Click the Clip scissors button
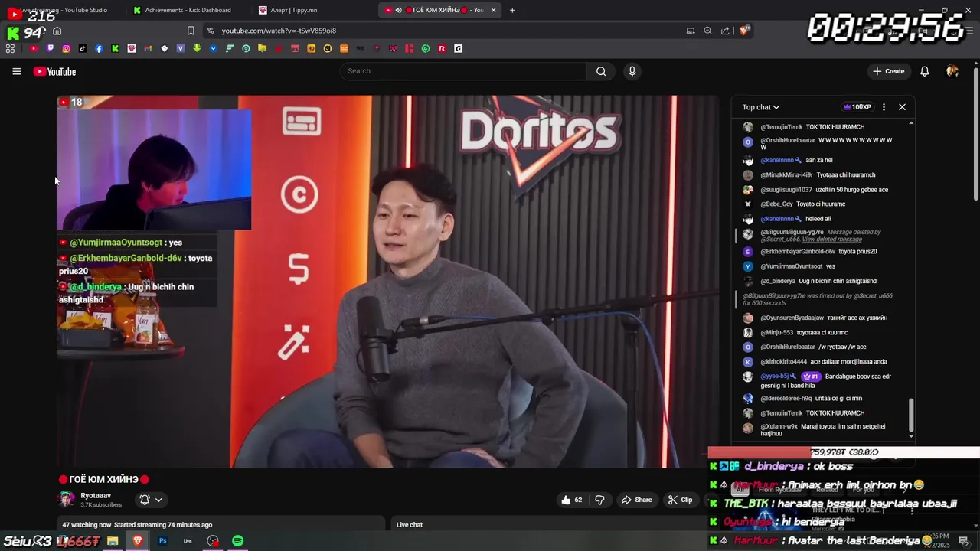The image size is (980, 551). (680, 500)
